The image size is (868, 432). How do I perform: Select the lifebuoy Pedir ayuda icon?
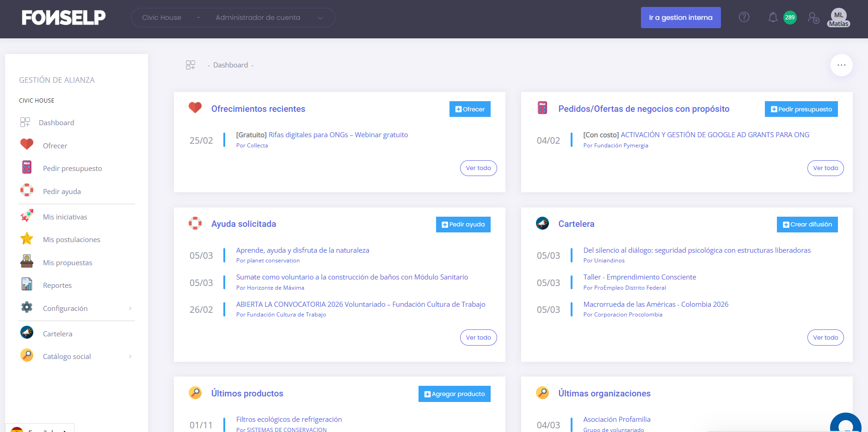point(27,190)
